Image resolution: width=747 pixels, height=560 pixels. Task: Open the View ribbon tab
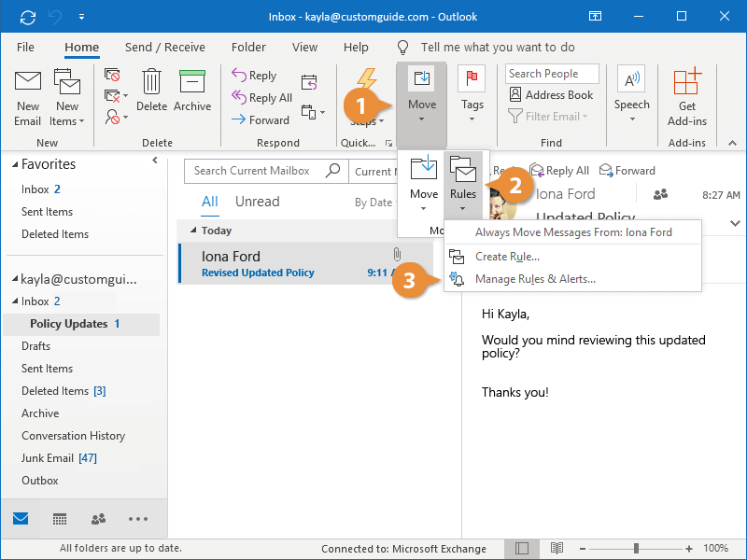304,48
